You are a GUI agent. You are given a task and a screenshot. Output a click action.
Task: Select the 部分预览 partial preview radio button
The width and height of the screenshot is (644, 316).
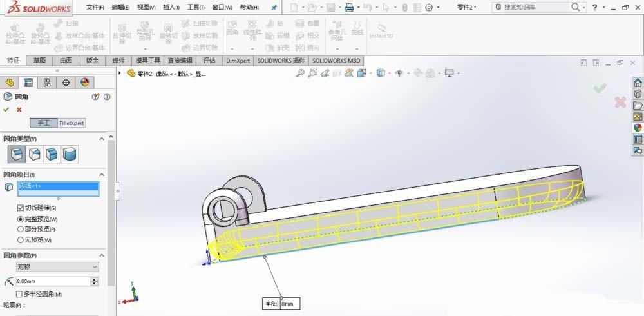click(x=21, y=229)
